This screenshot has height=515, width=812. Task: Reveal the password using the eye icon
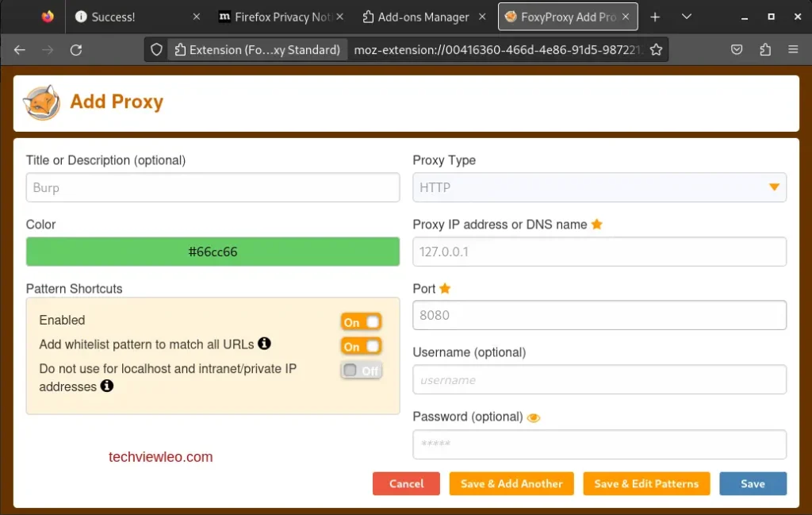point(533,417)
